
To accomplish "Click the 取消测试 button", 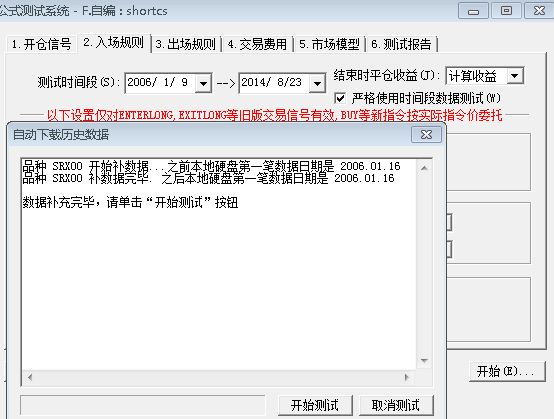I will coord(396,405).
